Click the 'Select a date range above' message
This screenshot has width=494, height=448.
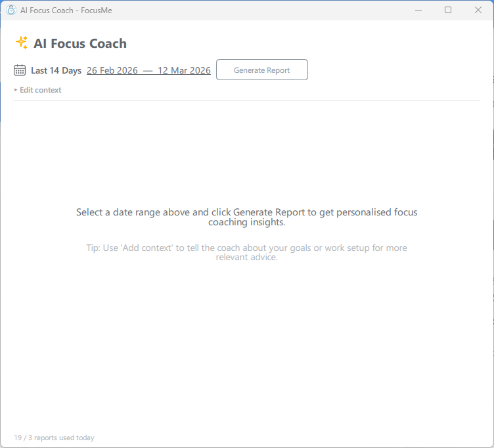247,217
